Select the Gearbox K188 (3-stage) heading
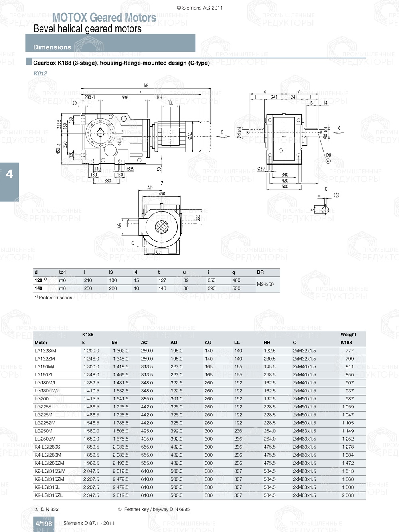This screenshot has width=399, height=532. pos(122,63)
